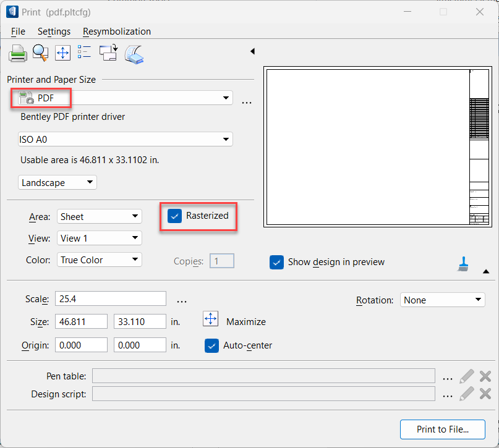The image size is (499, 448).
Task: Click the plotter icon in the toolbar
Action: tap(134, 54)
